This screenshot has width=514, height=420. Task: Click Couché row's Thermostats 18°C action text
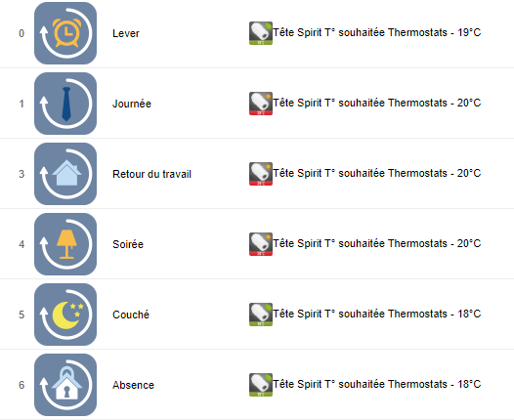point(377,314)
